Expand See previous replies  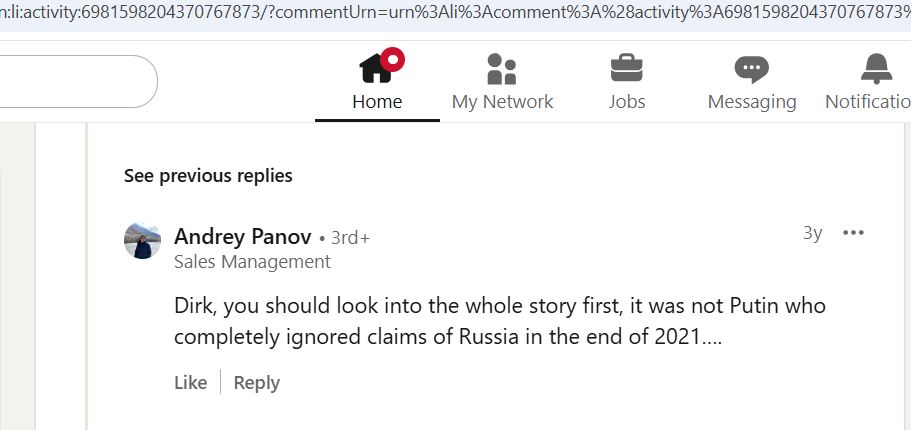pyautogui.click(x=208, y=176)
